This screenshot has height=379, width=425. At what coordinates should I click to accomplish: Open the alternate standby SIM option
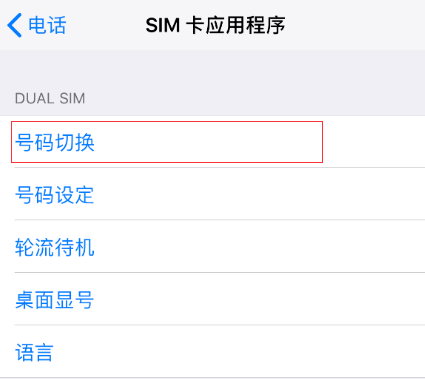pos(212,247)
